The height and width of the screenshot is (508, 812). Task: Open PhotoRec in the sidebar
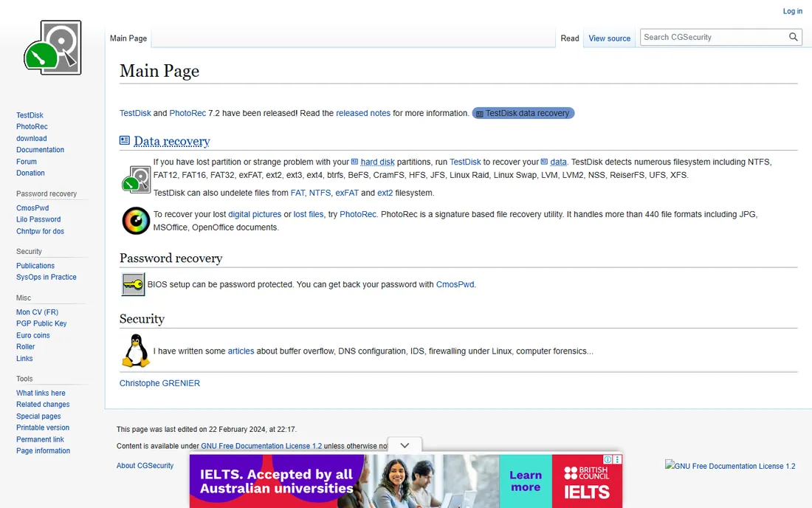tap(32, 126)
